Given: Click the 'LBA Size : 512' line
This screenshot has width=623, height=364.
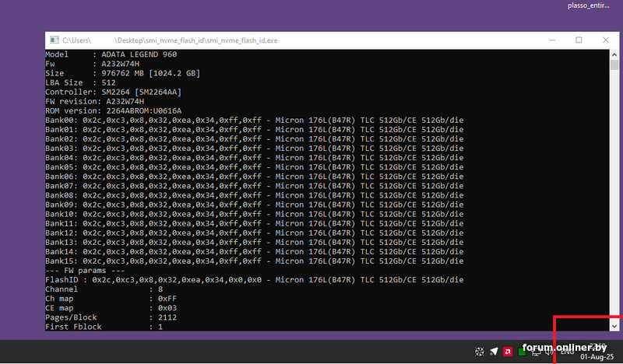Looking at the screenshot, I should point(80,82).
